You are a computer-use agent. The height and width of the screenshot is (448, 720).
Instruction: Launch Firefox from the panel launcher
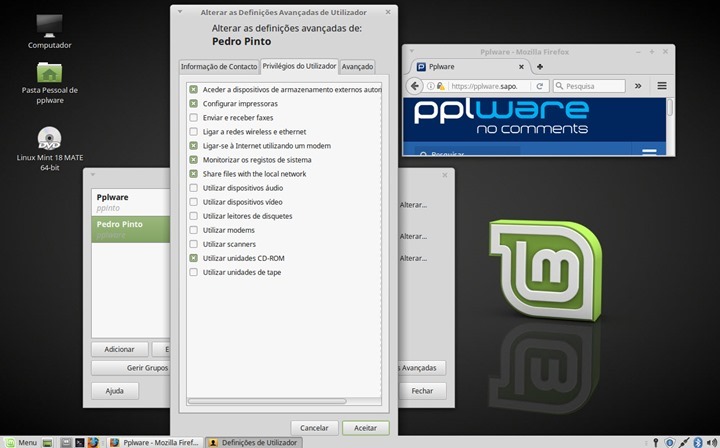tap(94, 442)
